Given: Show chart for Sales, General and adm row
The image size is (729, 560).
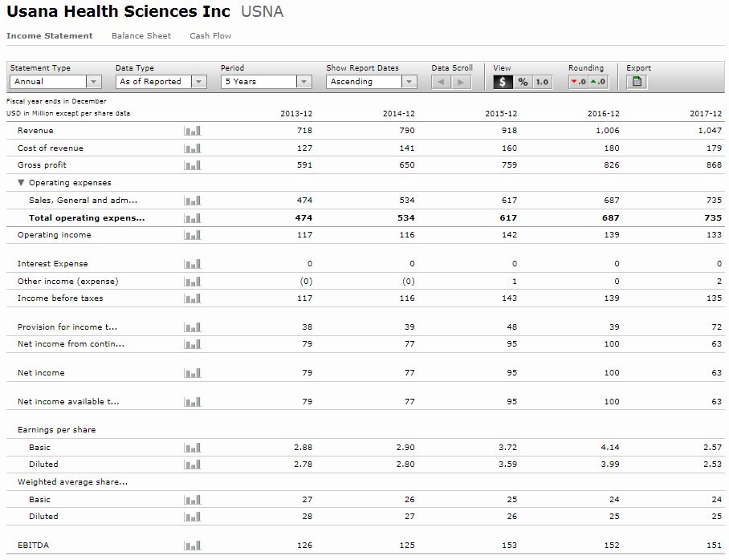Looking at the screenshot, I should 193,201.
